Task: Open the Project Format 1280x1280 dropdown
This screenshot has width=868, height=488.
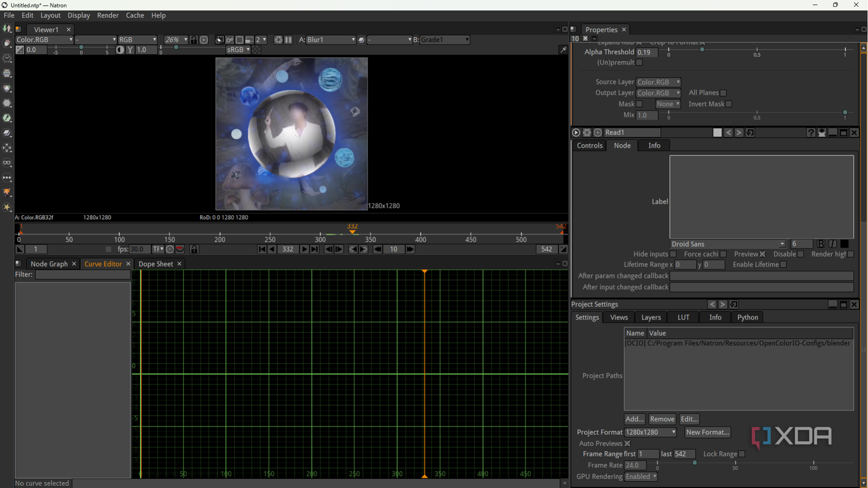Action: click(650, 432)
